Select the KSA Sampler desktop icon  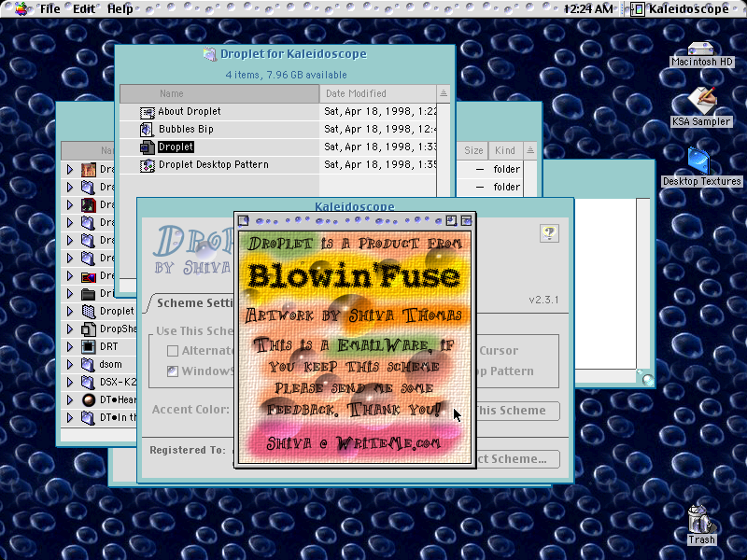pos(701,101)
